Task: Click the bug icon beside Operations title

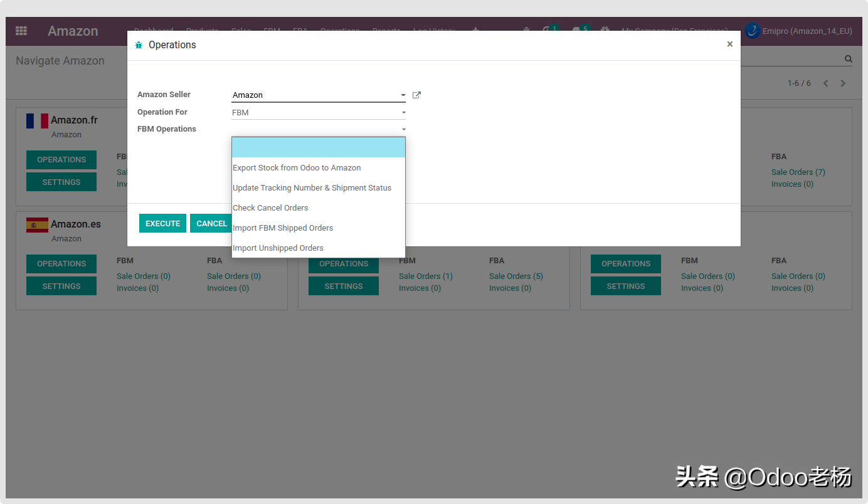Action: (139, 45)
